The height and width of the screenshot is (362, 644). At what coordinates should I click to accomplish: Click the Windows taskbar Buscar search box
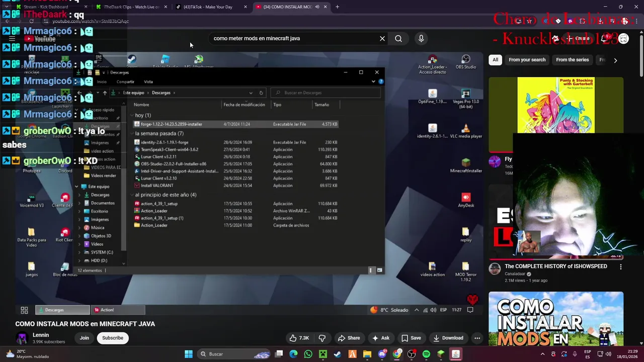pos(234,354)
